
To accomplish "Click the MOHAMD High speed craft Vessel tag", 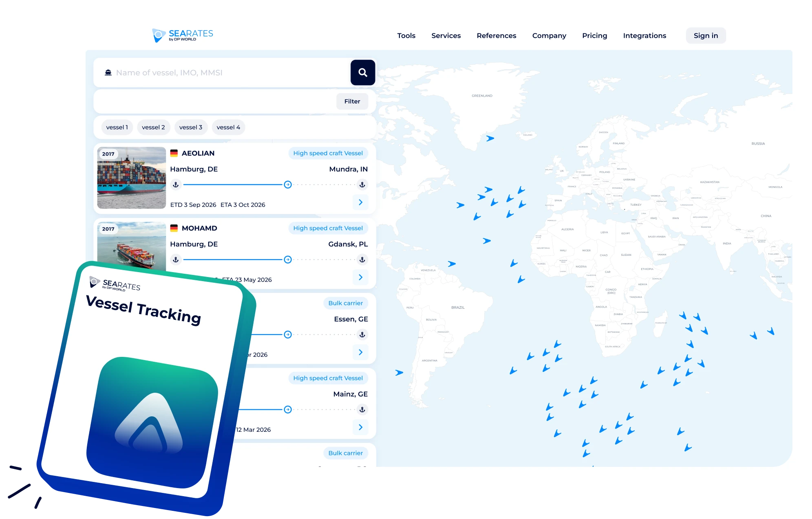I will (328, 228).
